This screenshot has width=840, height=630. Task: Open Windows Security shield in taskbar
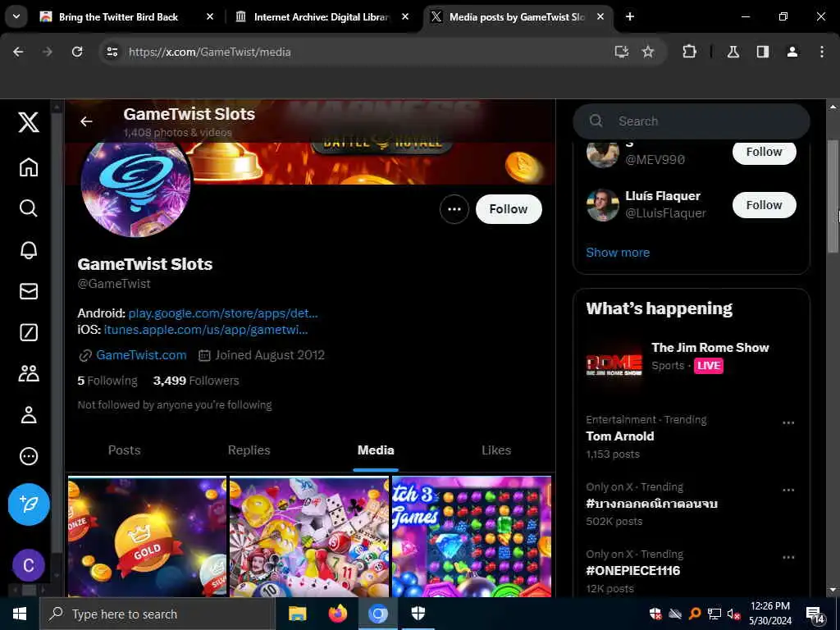tap(418, 614)
